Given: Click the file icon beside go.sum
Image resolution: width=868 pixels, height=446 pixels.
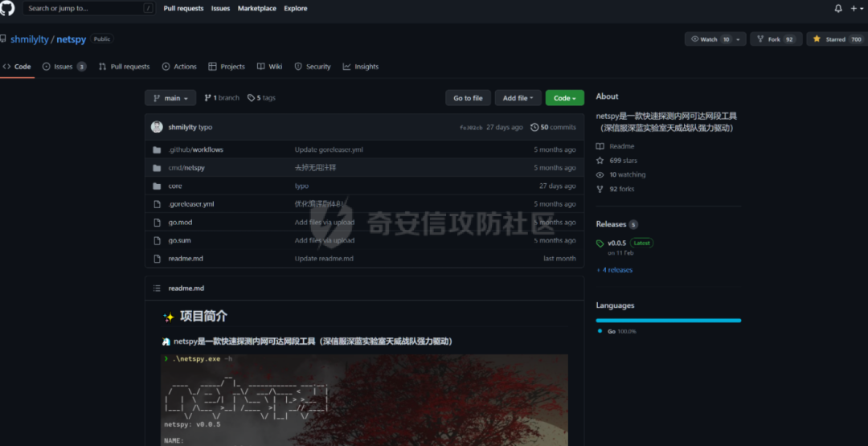Looking at the screenshot, I should [157, 241].
